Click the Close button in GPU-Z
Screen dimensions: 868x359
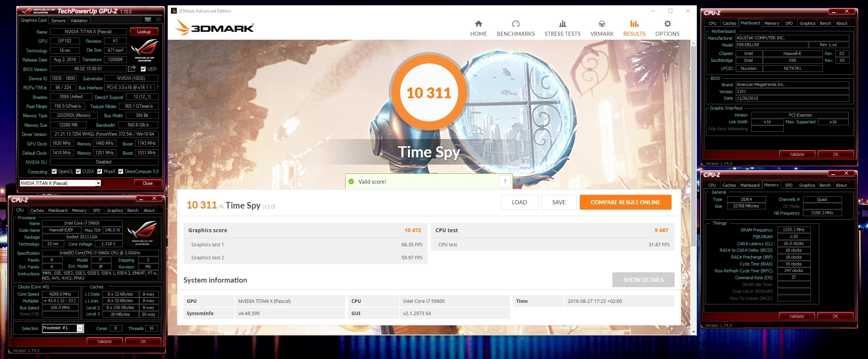click(x=148, y=183)
